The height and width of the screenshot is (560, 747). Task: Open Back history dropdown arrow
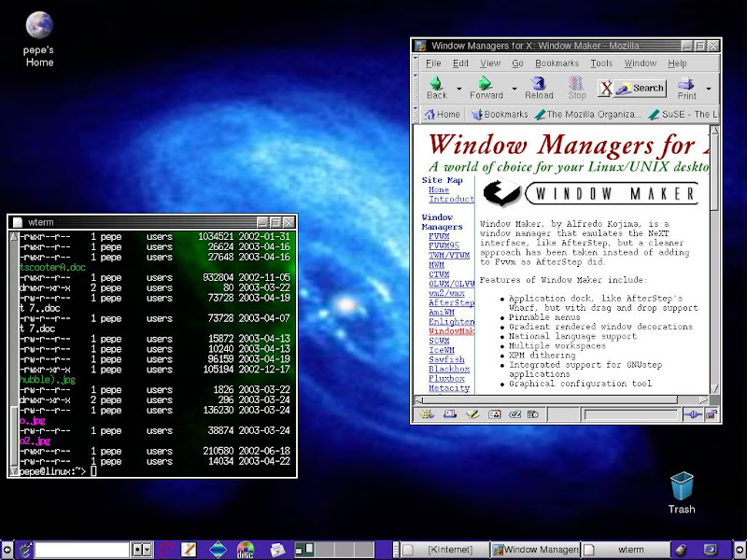coord(458,89)
